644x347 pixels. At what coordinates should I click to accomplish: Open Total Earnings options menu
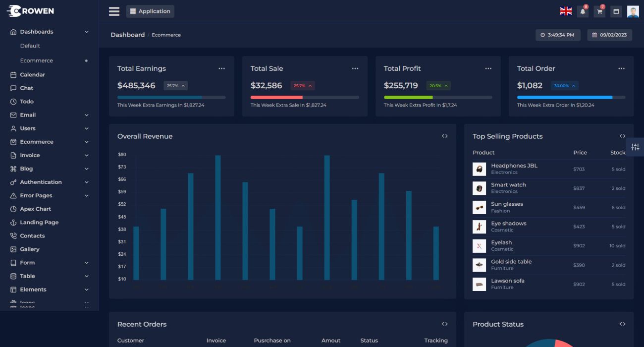[221, 68]
